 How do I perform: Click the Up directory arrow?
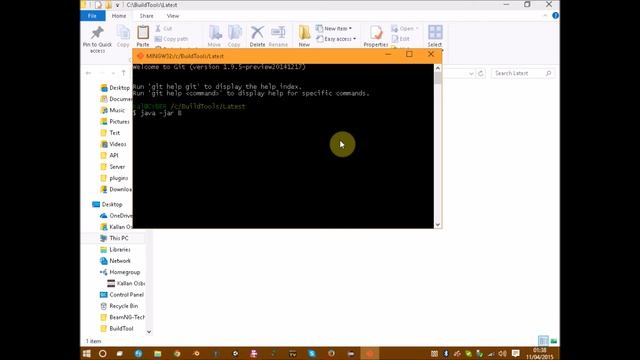pos(124,73)
